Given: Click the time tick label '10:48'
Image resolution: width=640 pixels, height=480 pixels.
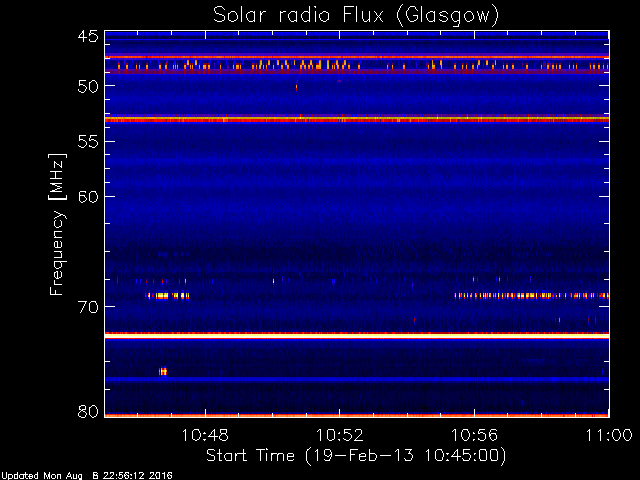Looking at the screenshot, I should (x=205, y=435).
